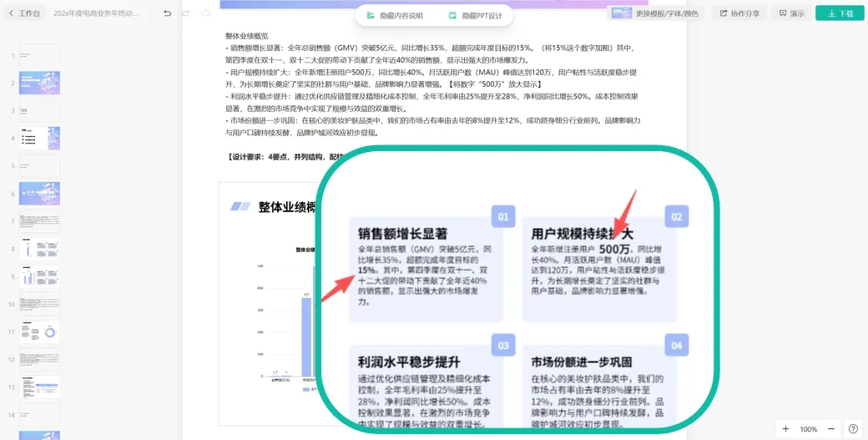Screen dimensions: 868x440
Task: Click the green 下载 download button
Action: point(839,13)
